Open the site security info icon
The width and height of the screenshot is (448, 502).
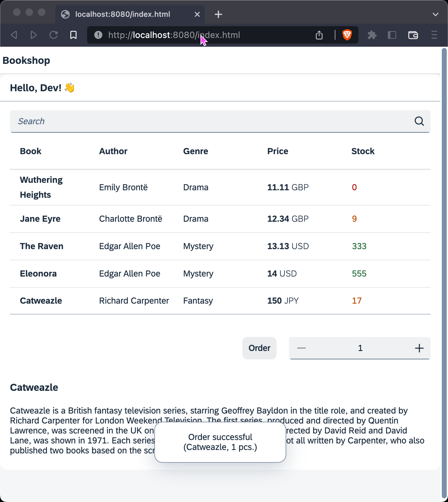[98, 35]
